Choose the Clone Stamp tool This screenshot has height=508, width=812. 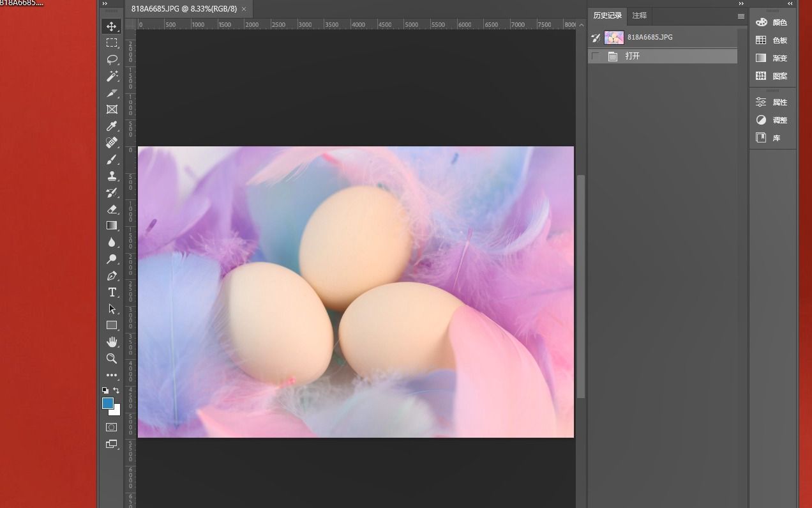112,176
